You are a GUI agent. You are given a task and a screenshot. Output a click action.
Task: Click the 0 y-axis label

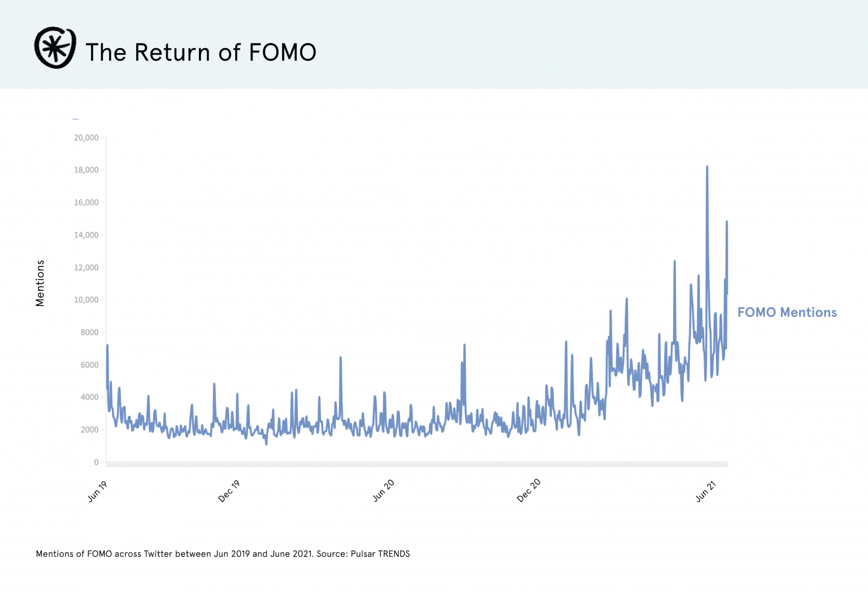click(96, 462)
